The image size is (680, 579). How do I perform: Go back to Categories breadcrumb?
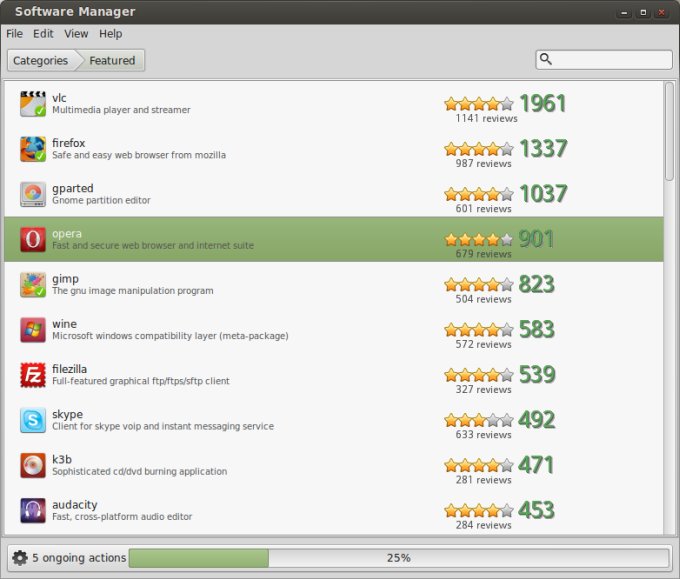tap(41, 61)
